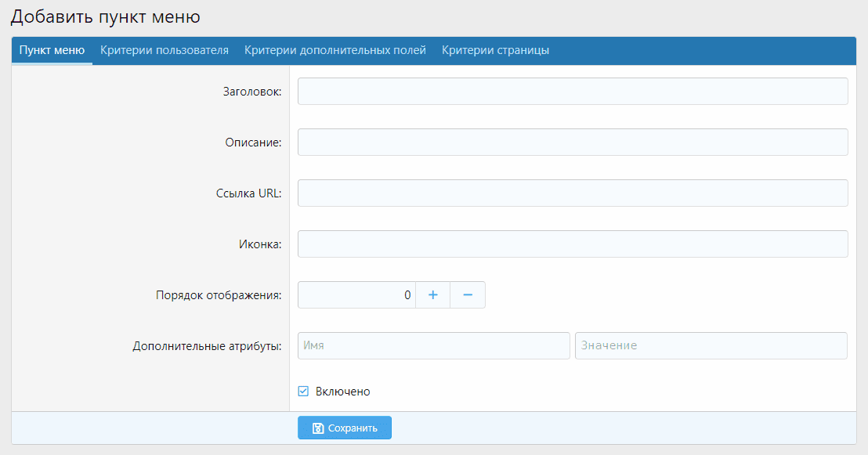Open the Критерии пользователя tab
This screenshot has height=455, width=868.
165,50
